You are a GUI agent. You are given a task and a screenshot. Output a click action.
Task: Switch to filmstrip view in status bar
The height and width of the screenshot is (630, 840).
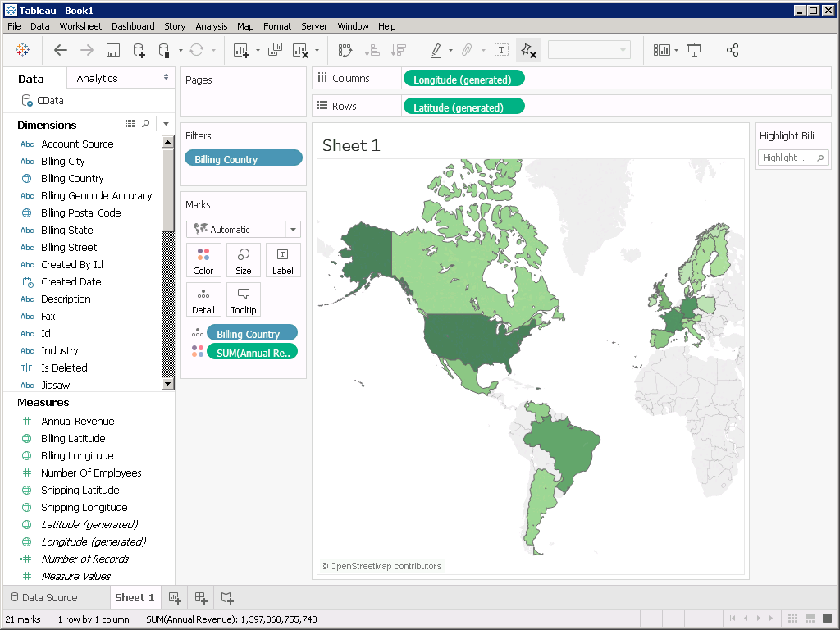(810, 619)
